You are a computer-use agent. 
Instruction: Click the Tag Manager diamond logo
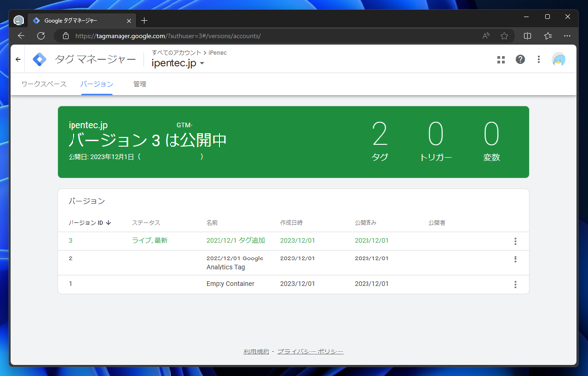click(x=39, y=59)
